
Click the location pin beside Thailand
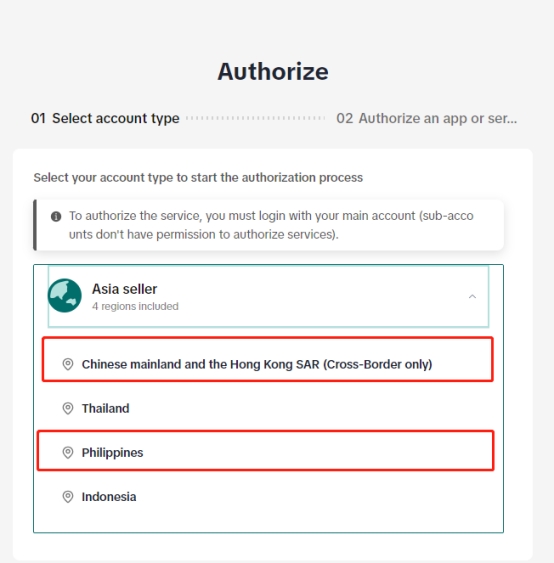tap(68, 408)
